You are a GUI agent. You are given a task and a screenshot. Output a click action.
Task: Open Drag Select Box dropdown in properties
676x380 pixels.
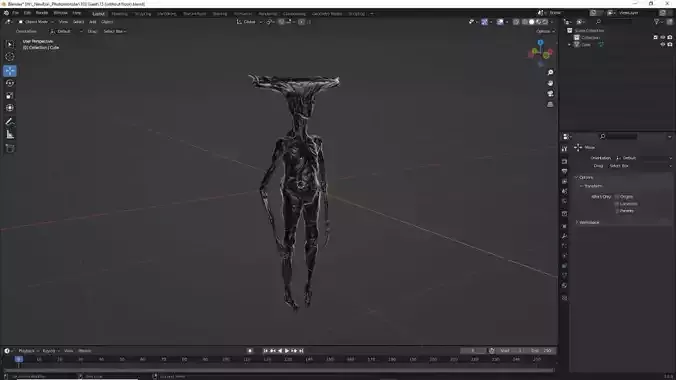[x=640, y=166]
